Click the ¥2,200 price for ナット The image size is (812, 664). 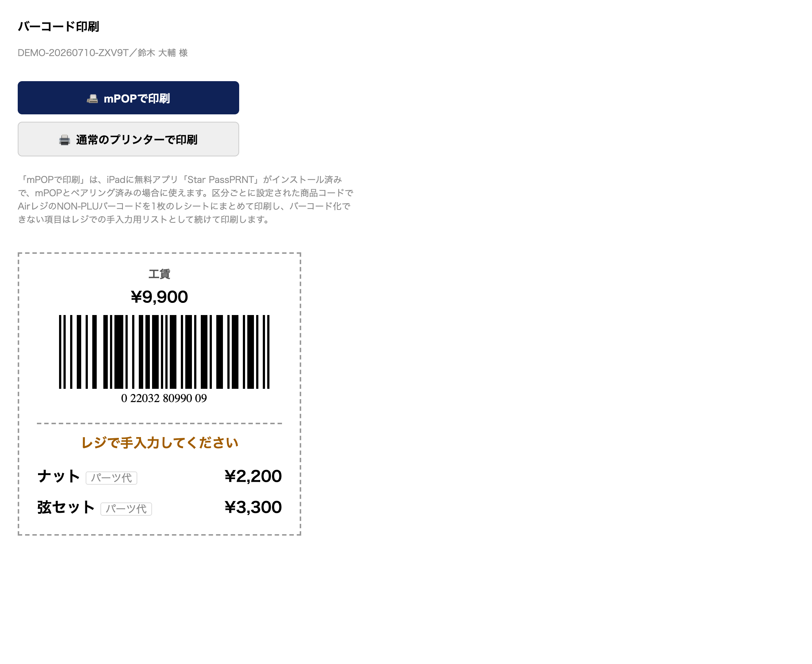[253, 476]
